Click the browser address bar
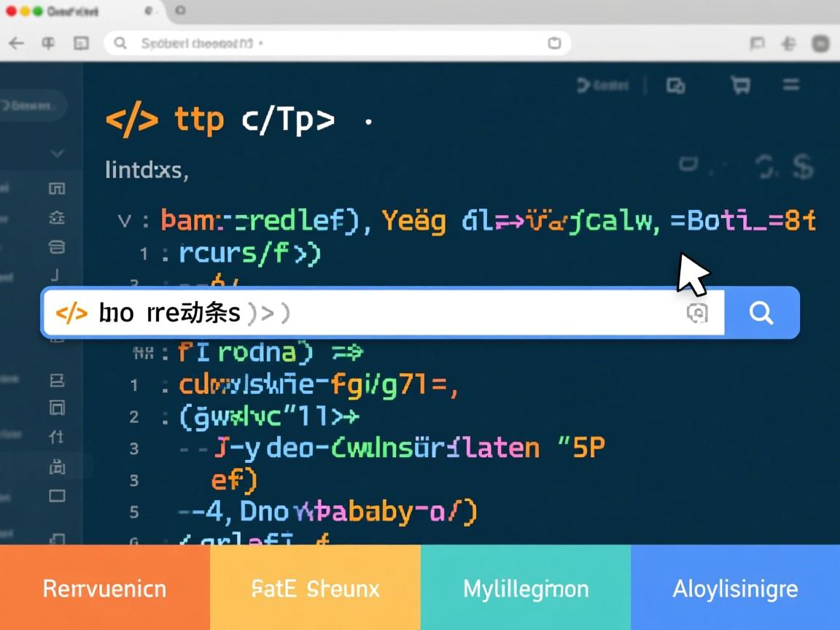This screenshot has height=630, width=840. pyautogui.click(x=335, y=43)
